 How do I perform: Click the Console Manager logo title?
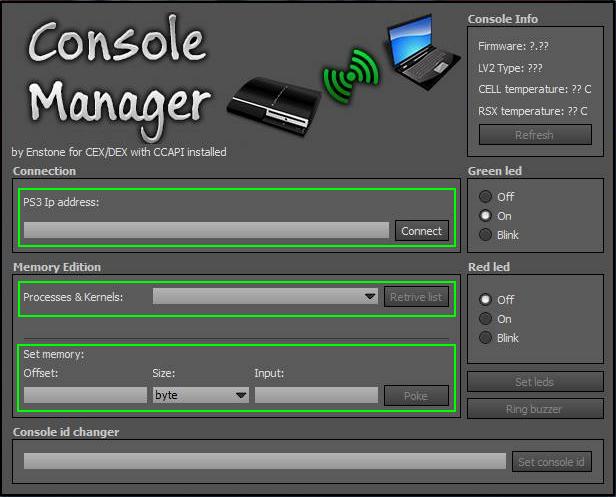click(120, 77)
